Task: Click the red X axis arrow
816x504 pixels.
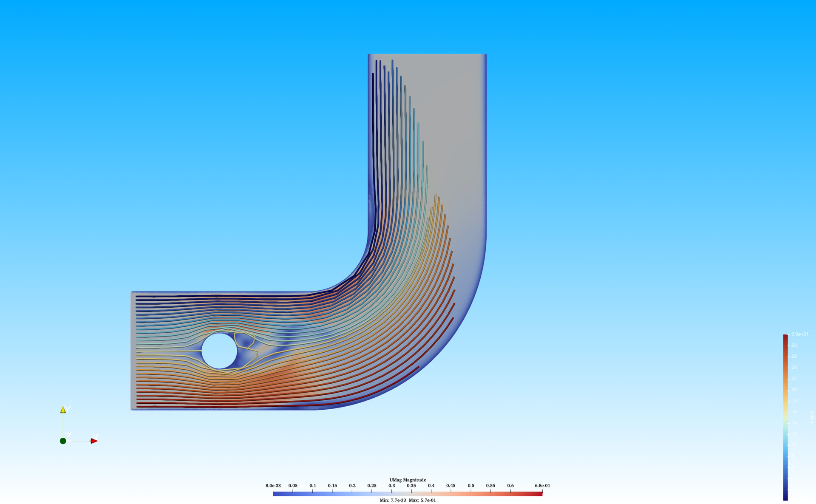Action: (x=94, y=441)
